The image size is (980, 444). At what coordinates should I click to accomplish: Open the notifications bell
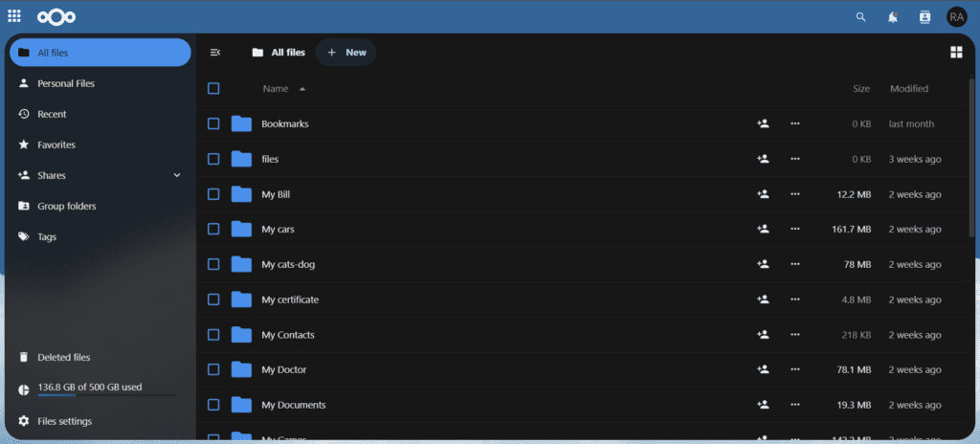coord(893,17)
